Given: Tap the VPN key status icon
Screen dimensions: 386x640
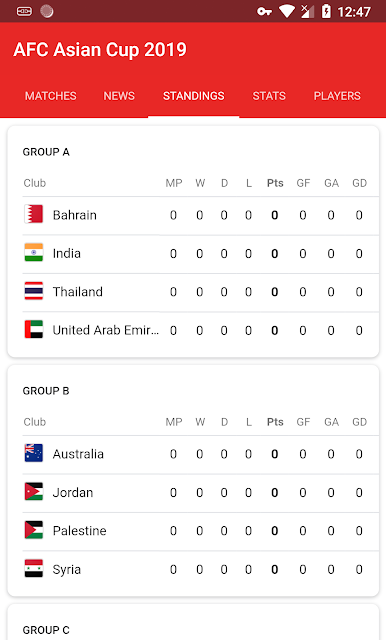Looking at the screenshot, I should (x=264, y=11).
